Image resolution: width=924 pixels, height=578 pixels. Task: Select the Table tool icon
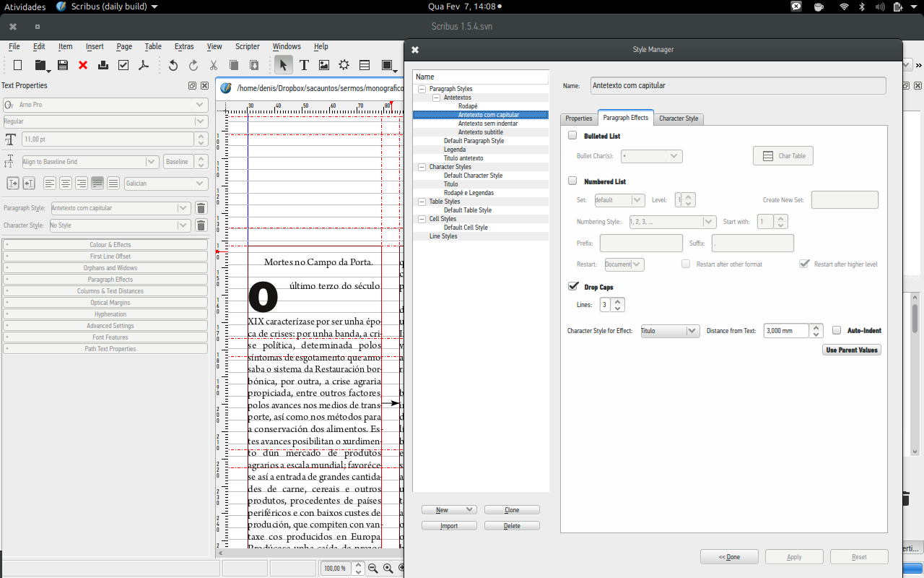pyautogui.click(x=365, y=65)
